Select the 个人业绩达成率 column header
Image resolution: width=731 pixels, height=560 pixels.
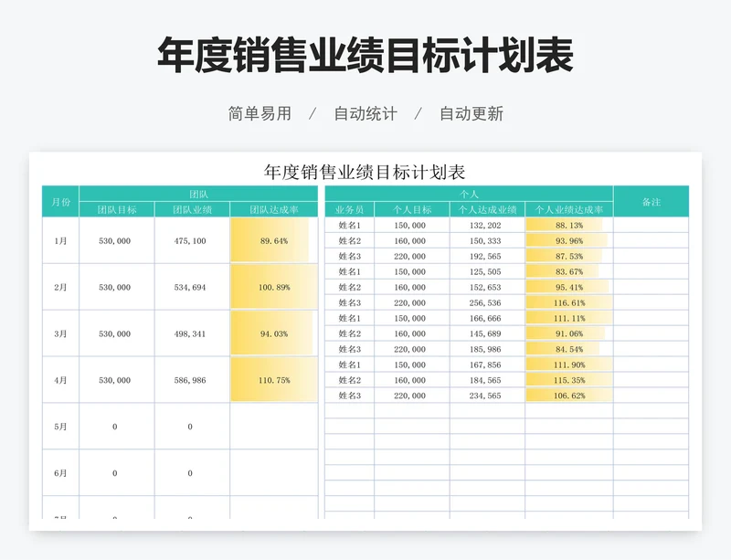pos(569,209)
